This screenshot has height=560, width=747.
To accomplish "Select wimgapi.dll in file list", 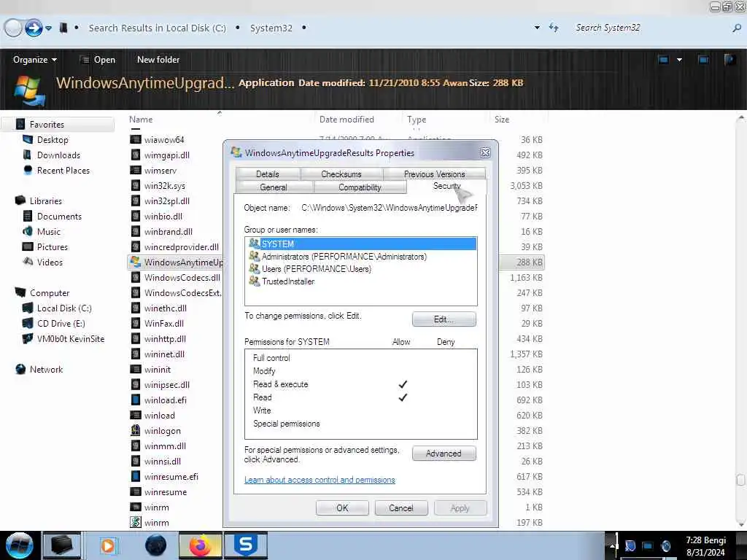I will 167,155.
